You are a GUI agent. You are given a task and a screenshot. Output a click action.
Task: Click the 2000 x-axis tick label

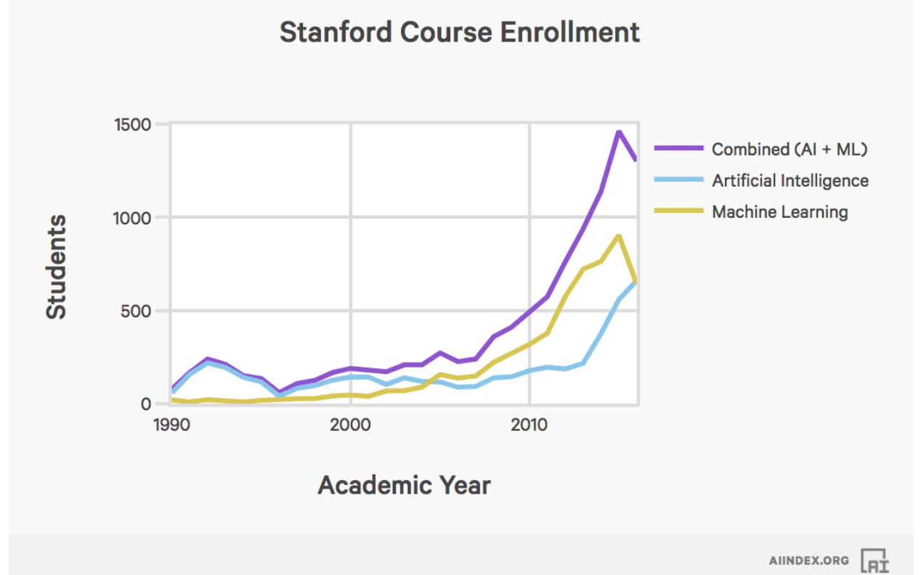(x=350, y=425)
